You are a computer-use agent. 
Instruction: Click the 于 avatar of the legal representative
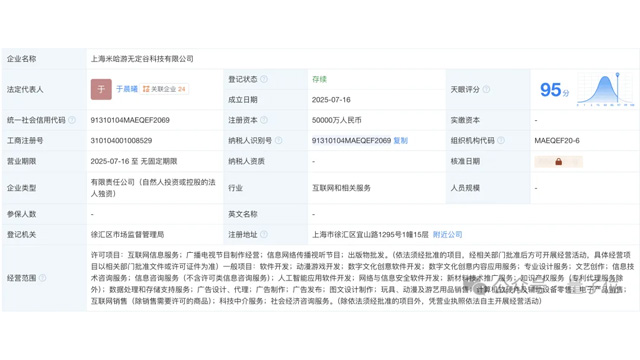pyautogui.click(x=101, y=89)
